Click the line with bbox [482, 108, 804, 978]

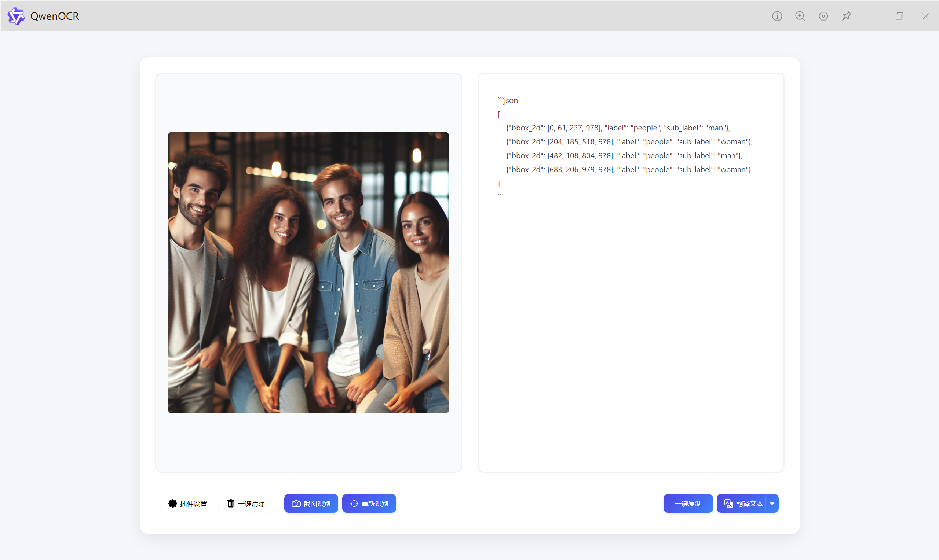point(624,156)
